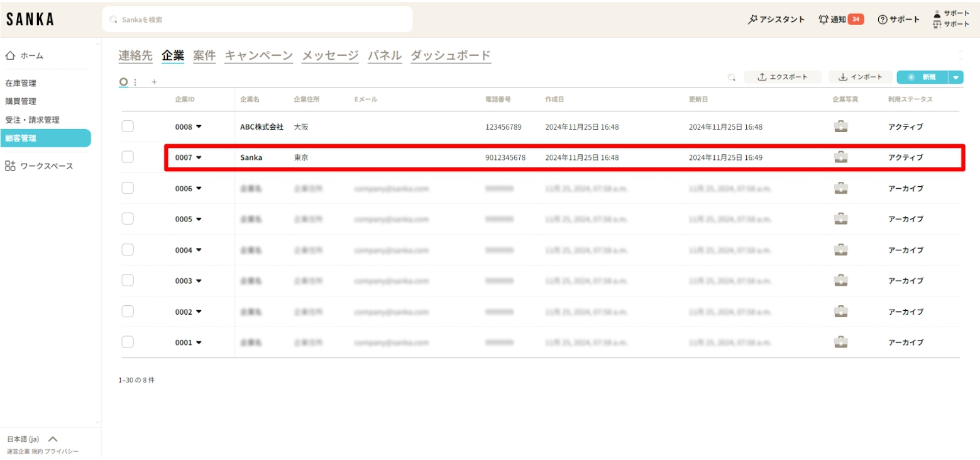Open the 通知 notifications bell
980x460 pixels.
[823, 20]
